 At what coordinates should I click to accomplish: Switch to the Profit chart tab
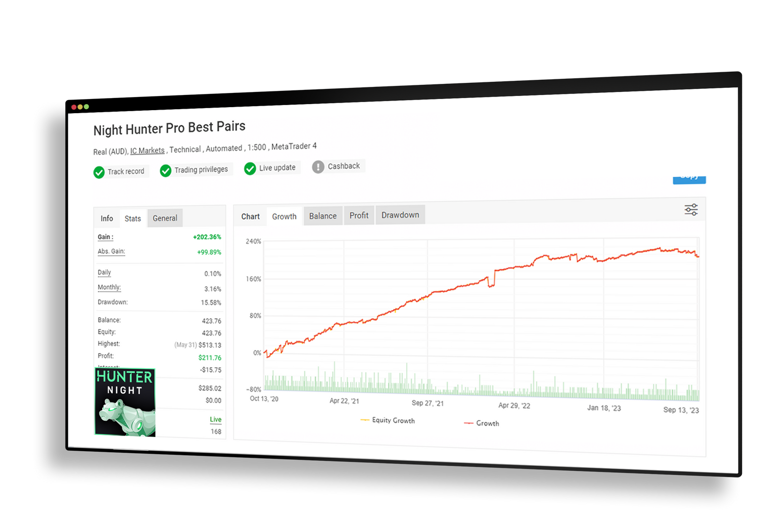click(359, 216)
